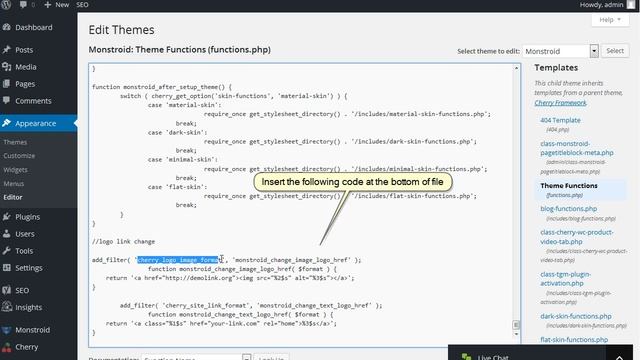The image size is (640, 360).
Task: Open 404 Template file
Action: click(560, 120)
